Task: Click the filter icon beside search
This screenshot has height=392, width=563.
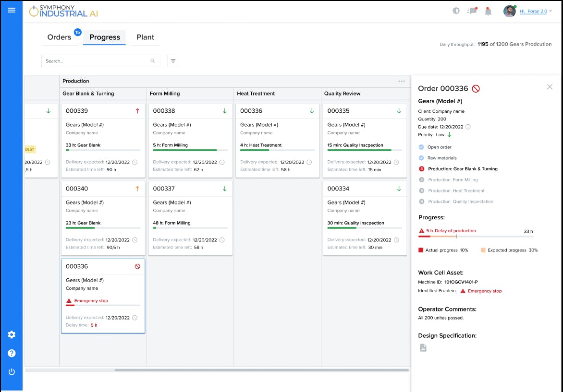Action: 173,61
